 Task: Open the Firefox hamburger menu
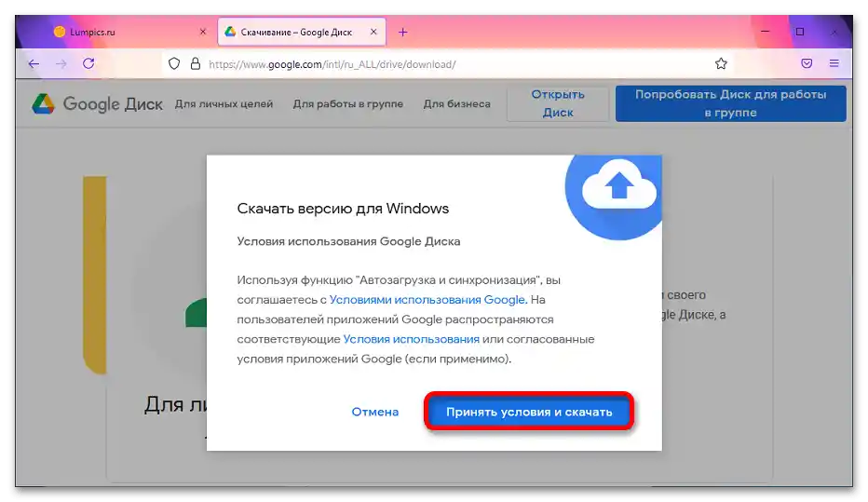[834, 63]
